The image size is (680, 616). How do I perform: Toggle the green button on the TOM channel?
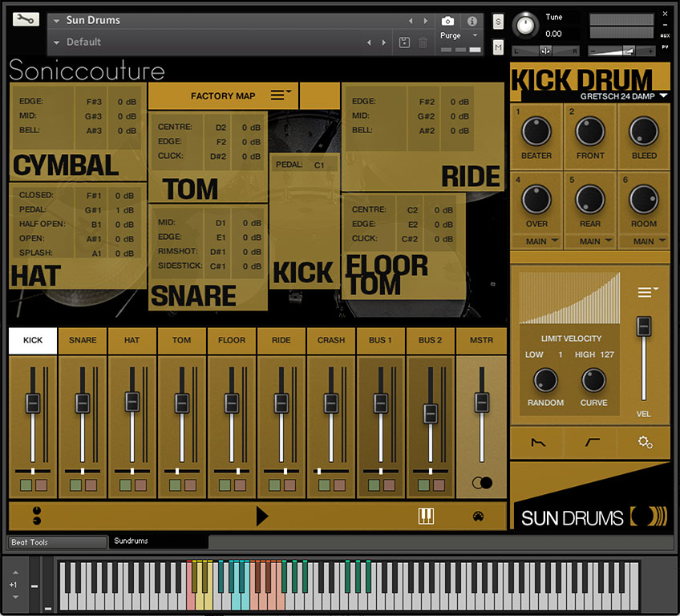coord(175,485)
